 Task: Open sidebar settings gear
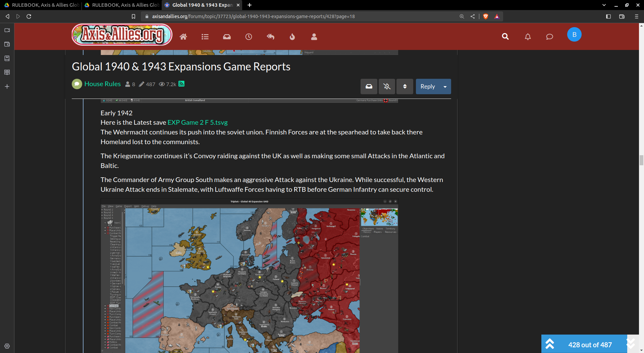[7, 346]
